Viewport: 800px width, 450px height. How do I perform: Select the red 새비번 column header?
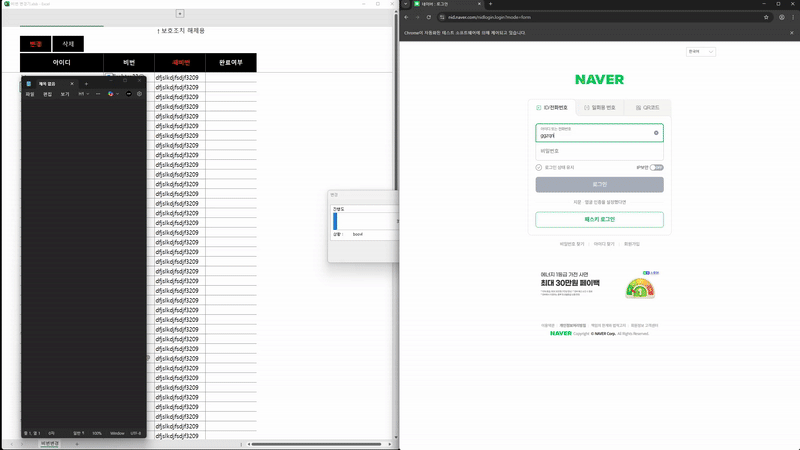click(180, 62)
